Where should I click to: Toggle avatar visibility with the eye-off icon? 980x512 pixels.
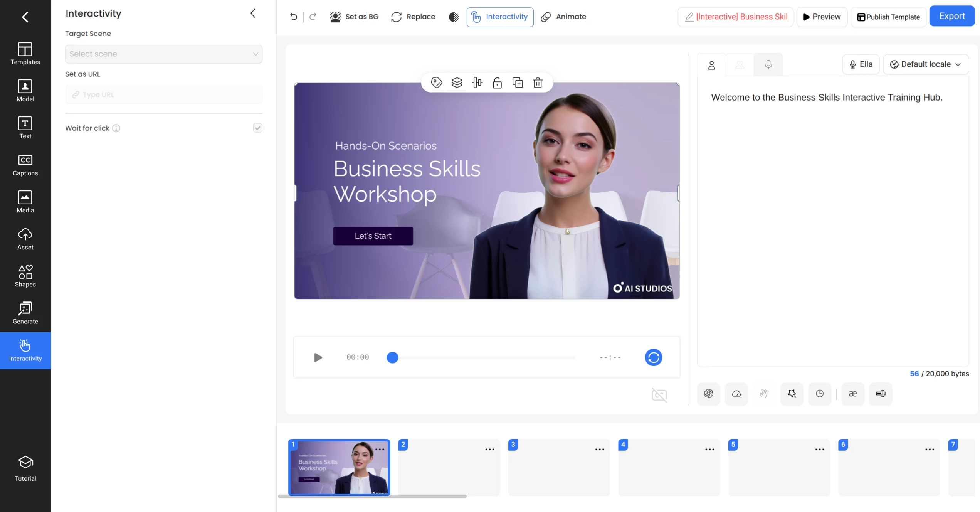[x=659, y=395]
